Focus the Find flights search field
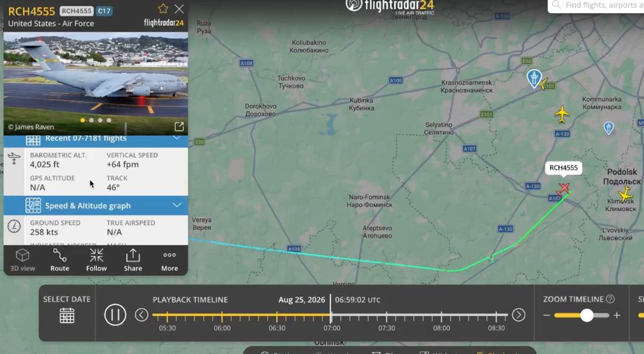Screen dimensions: 644x354 point(596,5)
